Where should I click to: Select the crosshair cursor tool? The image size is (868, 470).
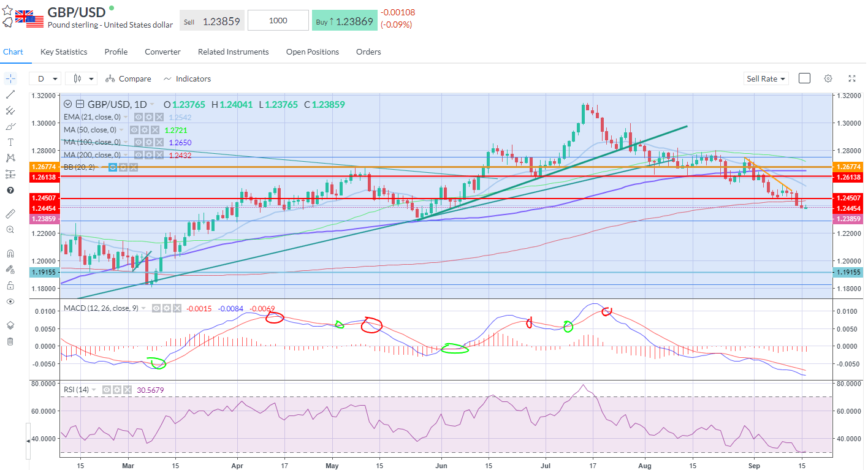(10, 78)
